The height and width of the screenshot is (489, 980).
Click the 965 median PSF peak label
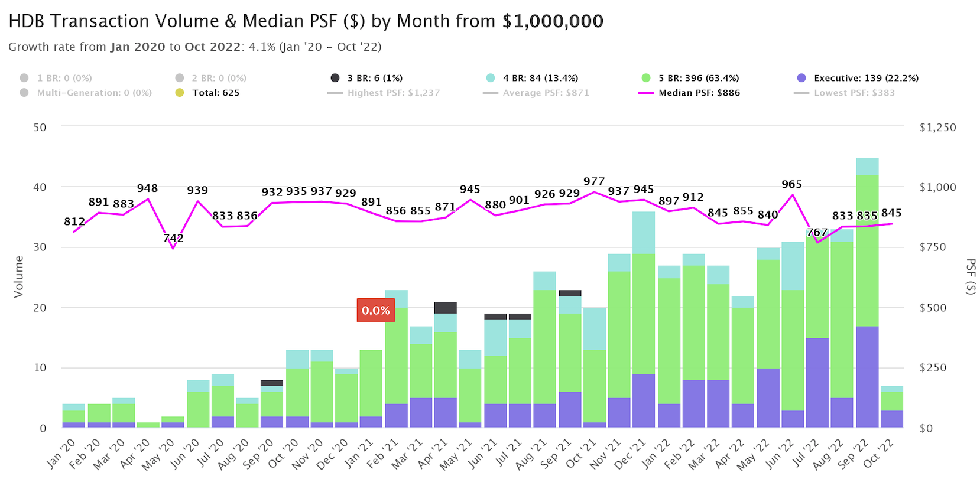click(791, 184)
